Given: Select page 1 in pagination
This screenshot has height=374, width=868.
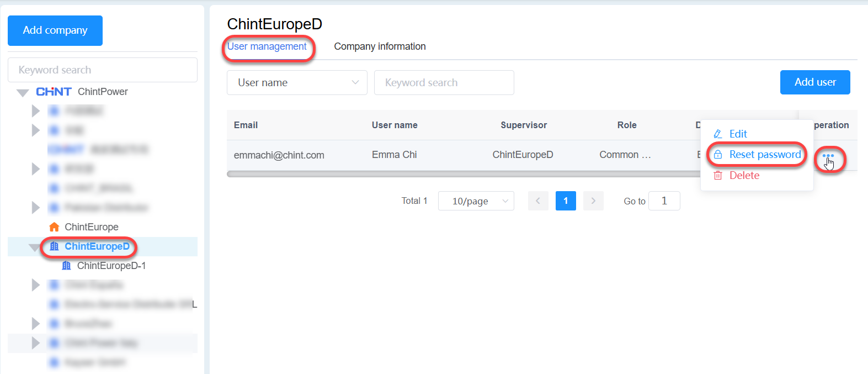Looking at the screenshot, I should point(566,201).
